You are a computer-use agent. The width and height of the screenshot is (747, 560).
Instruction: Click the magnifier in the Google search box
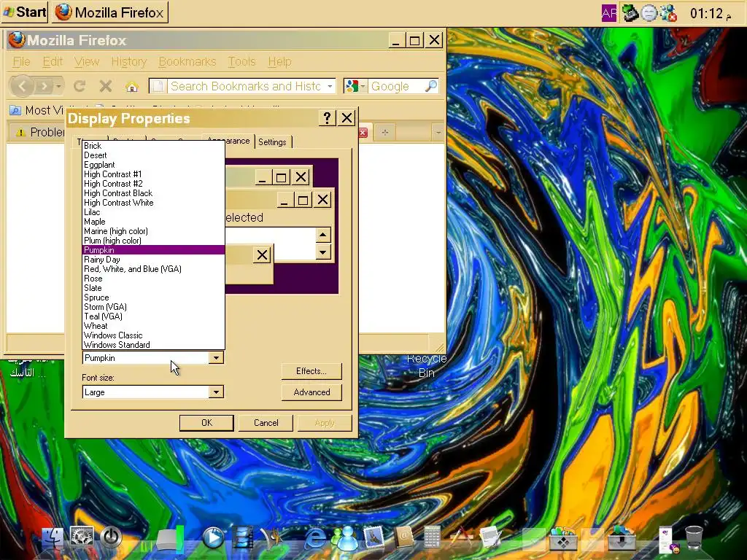click(x=430, y=86)
